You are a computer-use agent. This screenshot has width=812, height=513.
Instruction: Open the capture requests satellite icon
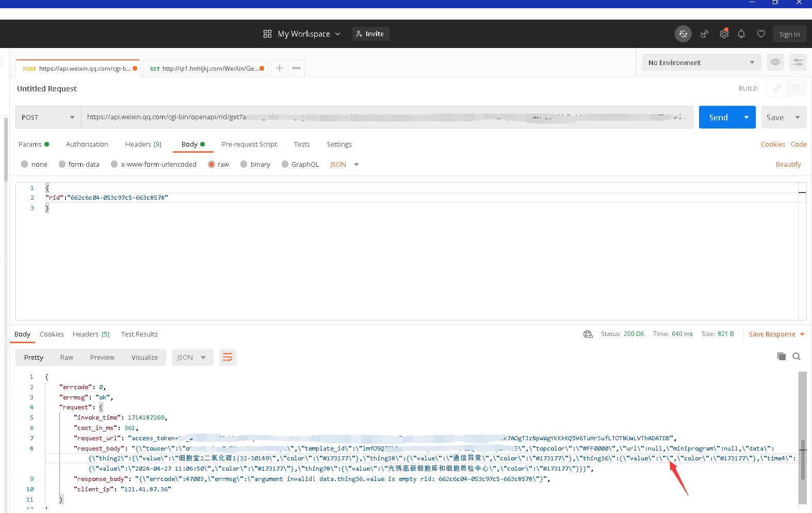(x=704, y=34)
